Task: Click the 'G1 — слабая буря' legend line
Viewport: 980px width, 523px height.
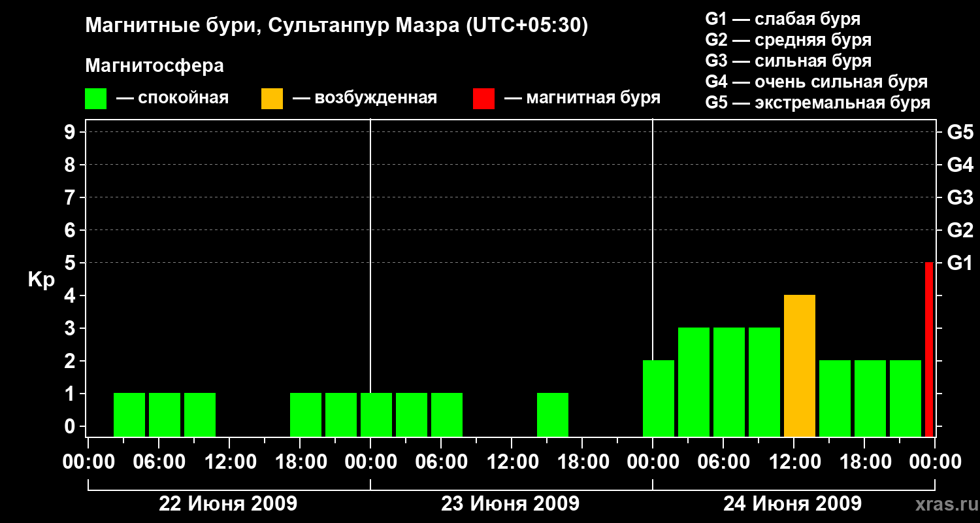Action: pyautogui.click(x=783, y=19)
